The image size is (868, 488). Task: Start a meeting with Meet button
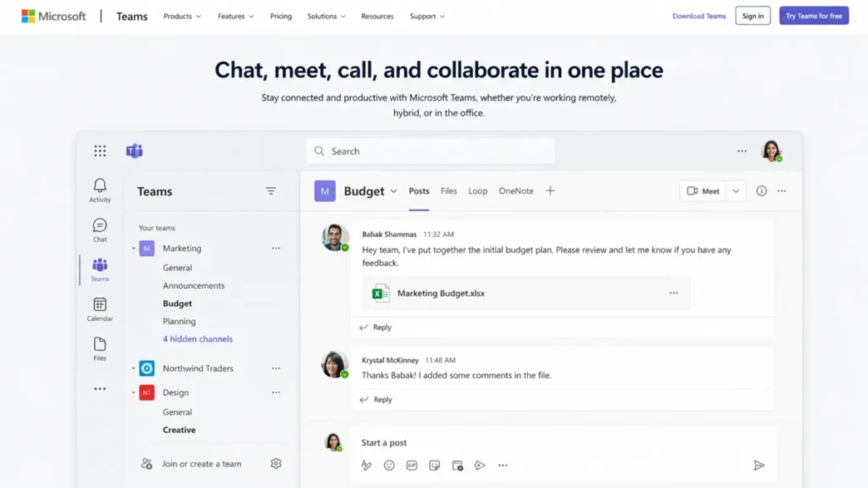coord(703,191)
